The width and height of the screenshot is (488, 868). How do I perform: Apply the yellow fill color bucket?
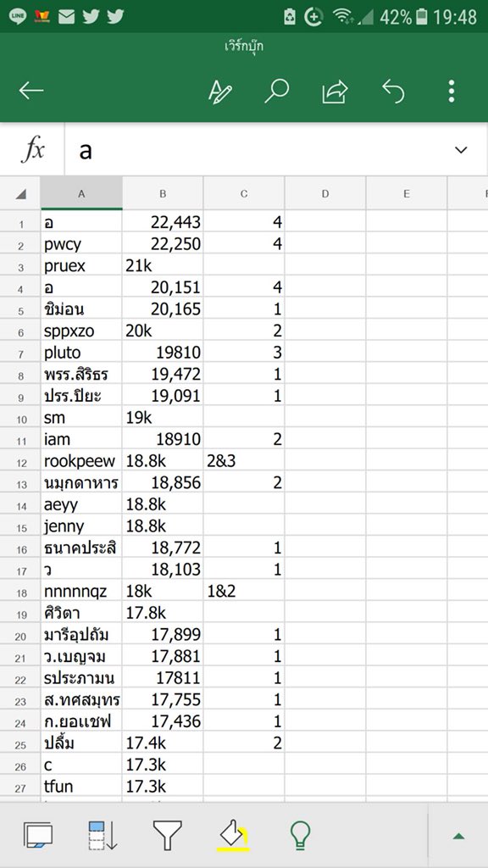click(x=233, y=835)
